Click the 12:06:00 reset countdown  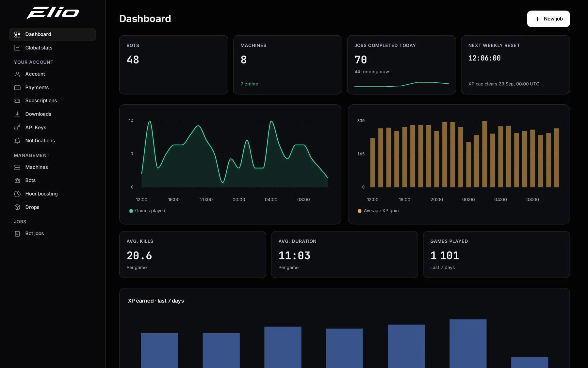(x=484, y=58)
